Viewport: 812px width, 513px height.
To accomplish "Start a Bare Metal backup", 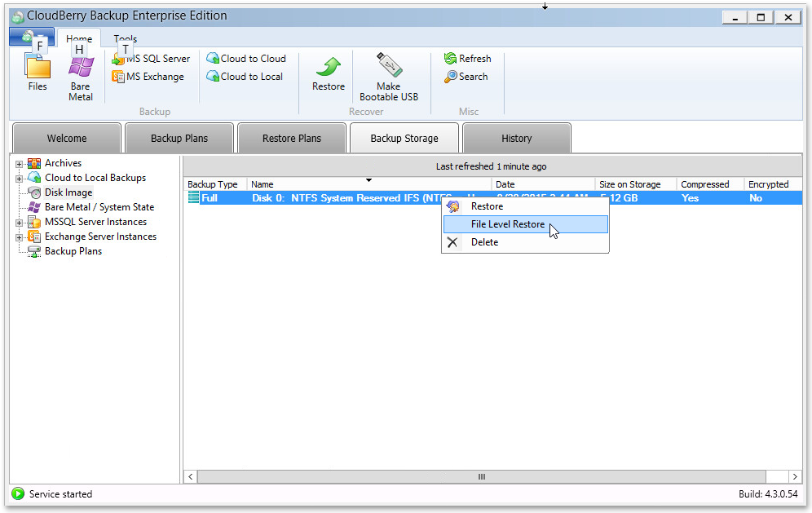I will pyautogui.click(x=80, y=77).
